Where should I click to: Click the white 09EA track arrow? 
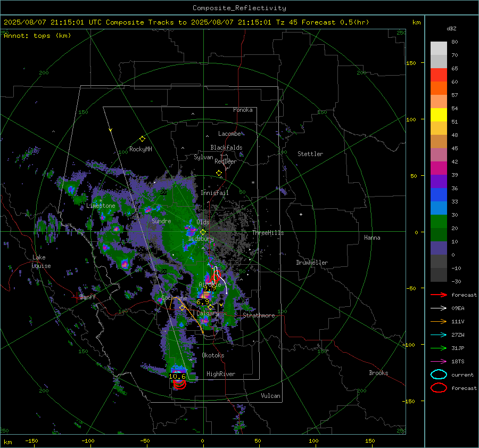click(439, 308)
